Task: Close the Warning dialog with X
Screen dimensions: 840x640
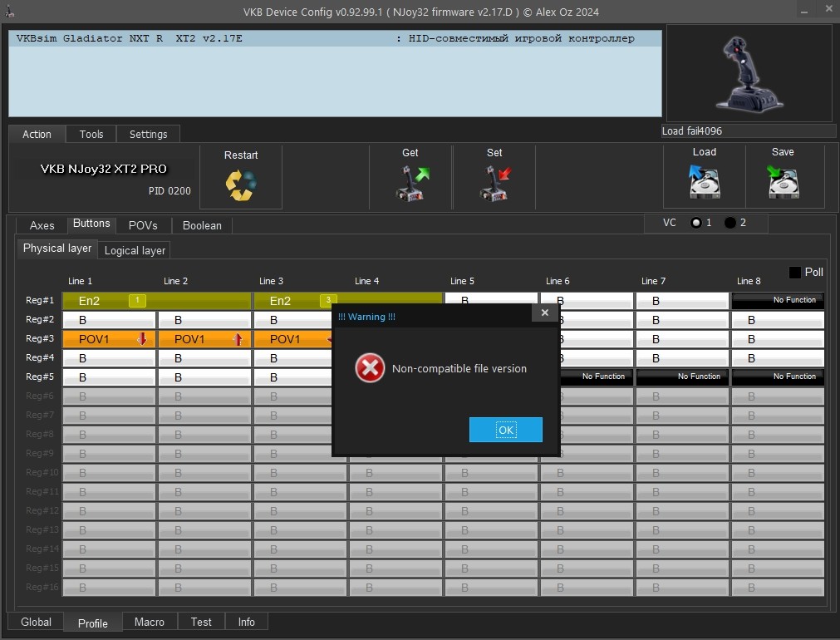Action: (545, 313)
